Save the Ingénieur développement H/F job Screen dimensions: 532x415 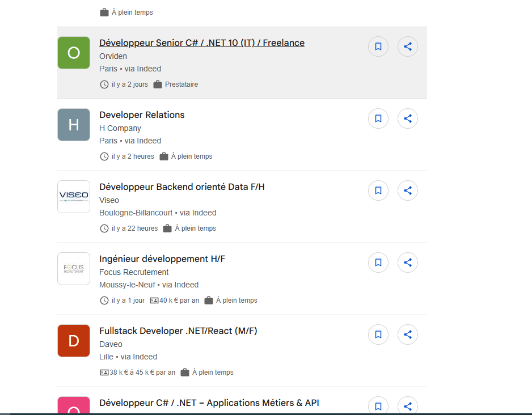(x=378, y=262)
